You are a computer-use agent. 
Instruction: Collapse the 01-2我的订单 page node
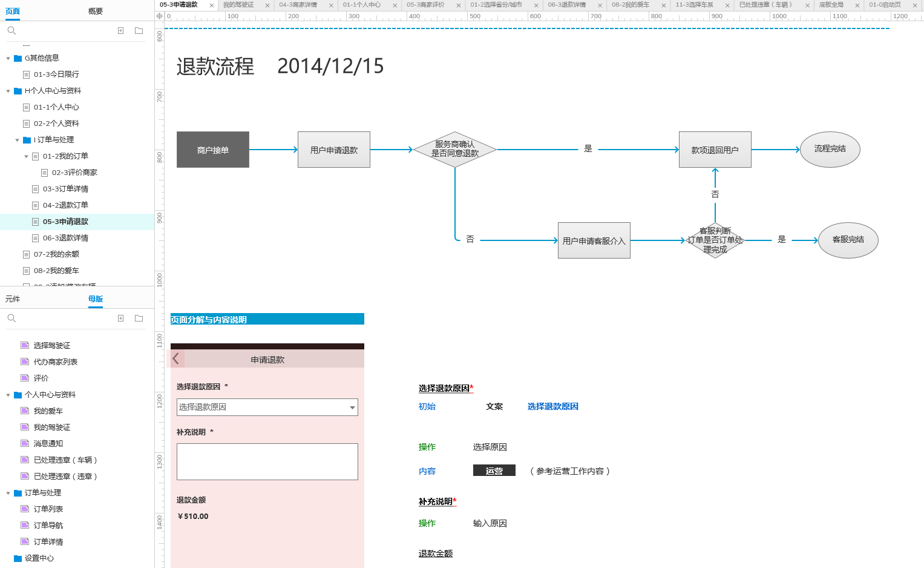click(x=26, y=156)
